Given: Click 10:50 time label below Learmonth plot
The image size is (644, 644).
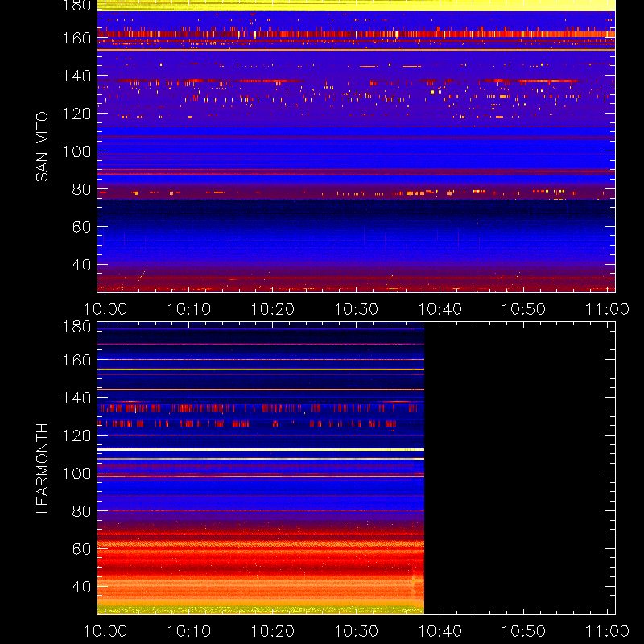Looking at the screenshot, I should tap(524, 631).
